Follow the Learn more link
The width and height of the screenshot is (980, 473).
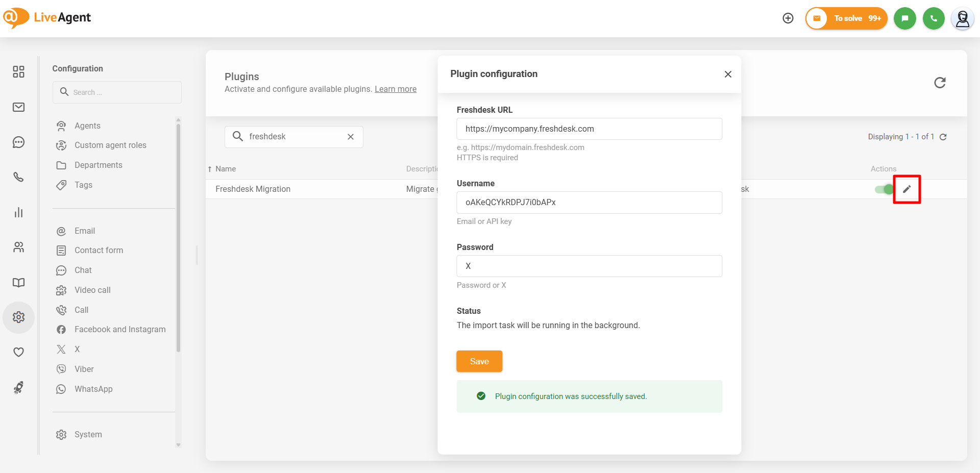[x=396, y=89]
